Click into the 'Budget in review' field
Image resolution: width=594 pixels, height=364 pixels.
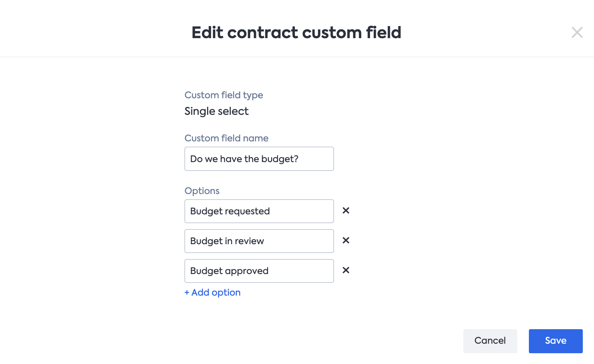[259, 241]
